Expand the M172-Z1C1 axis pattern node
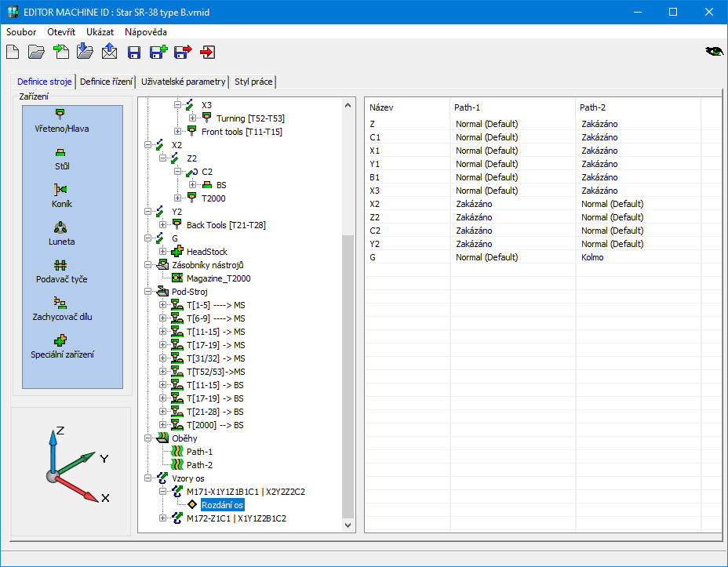 [x=163, y=518]
